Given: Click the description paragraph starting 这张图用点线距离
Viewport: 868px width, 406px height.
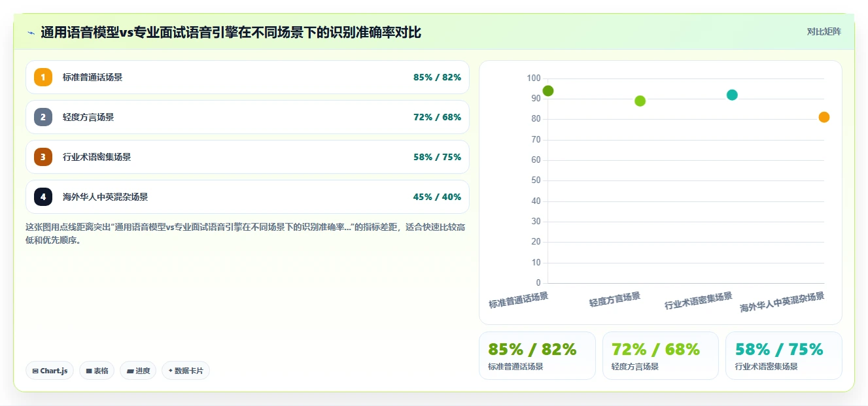Looking at the screenshot, I should click(x=245, y=233).
